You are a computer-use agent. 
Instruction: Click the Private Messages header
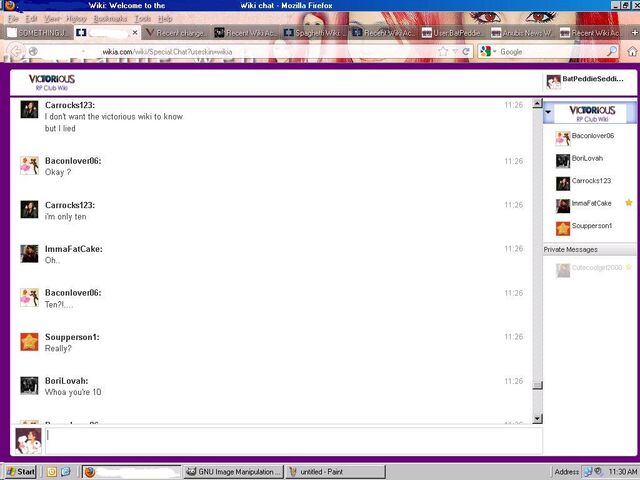click(589, 249)
